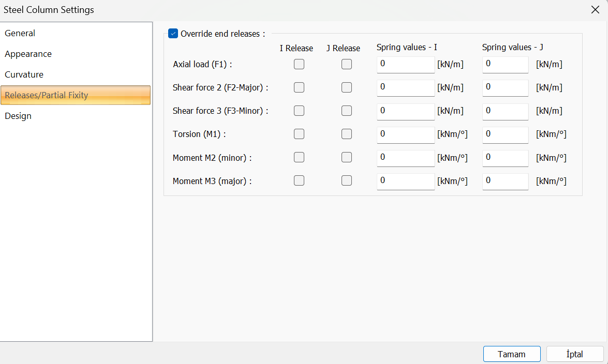Close the Steel Column Settings dialog

pyautogui.click(x=595, y=9)
